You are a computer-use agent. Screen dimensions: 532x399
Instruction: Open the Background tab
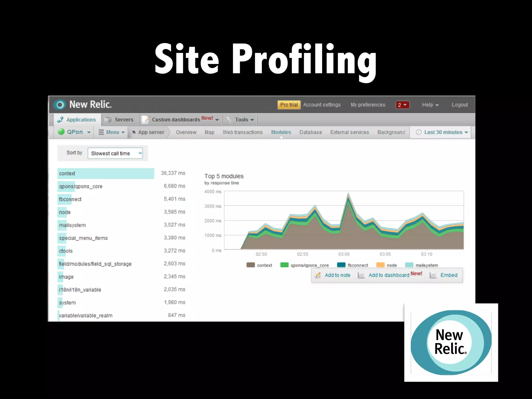click(x=391, y=132)
